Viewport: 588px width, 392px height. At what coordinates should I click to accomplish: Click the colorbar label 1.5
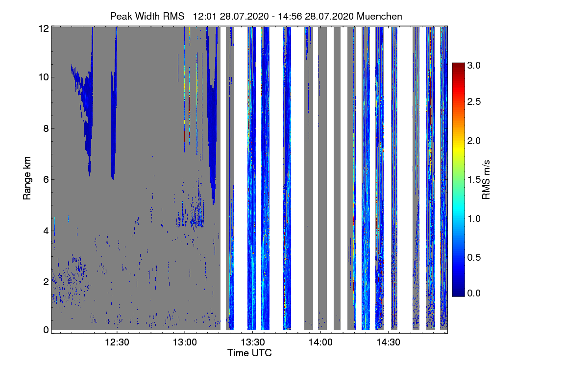[474, 180]
